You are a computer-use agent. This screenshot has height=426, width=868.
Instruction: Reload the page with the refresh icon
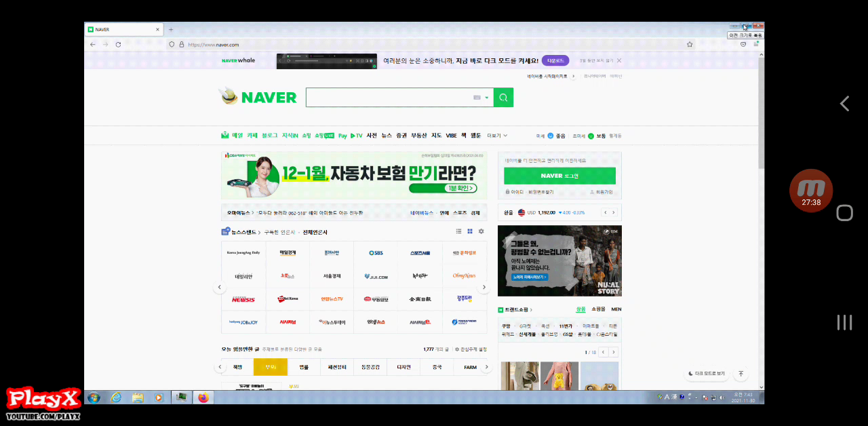118,44
